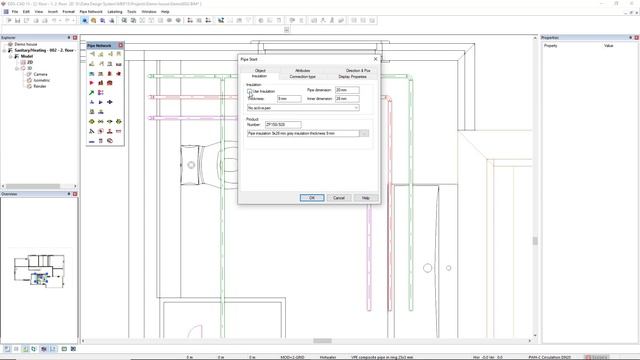
Task: Close the Properties panel
Action: tap(636, 38)
